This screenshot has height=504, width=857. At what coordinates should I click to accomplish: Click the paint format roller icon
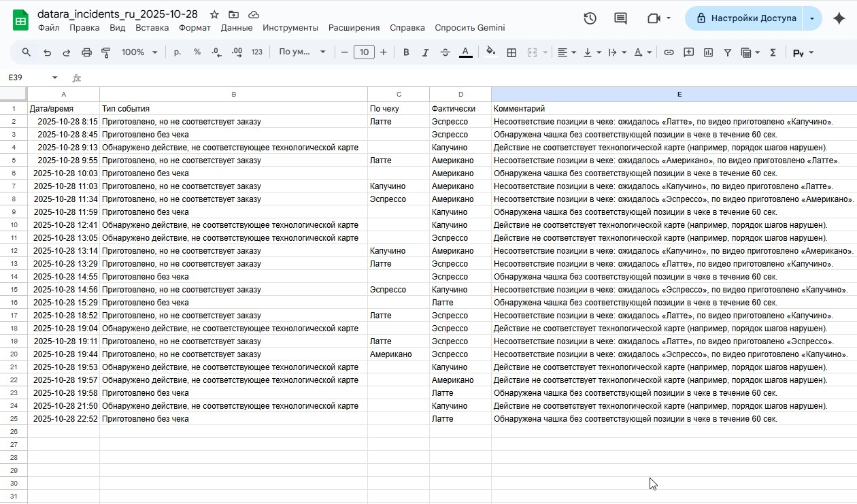pos(106,52)
